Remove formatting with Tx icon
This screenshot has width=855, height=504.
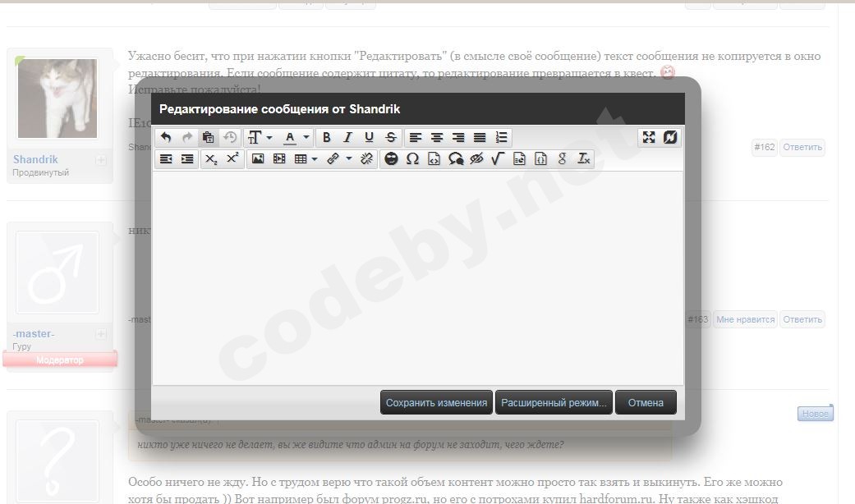pyautogui.click(x=583, y=158)
